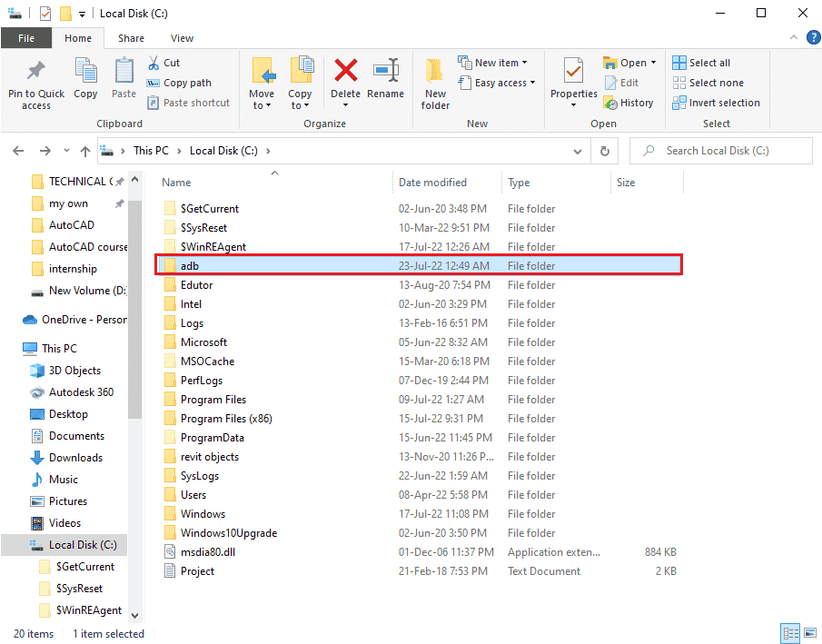Open the Move to dropdown

coord(261,100)
